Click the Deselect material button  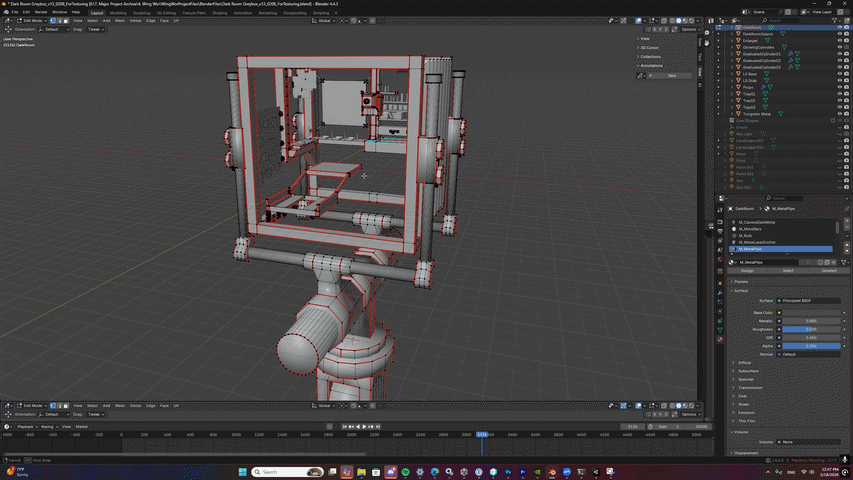pyautogui.click(x=829, y=270)
